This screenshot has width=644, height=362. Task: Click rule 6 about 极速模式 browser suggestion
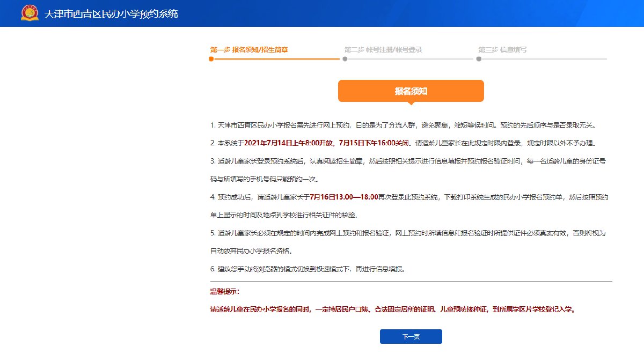point(308,269)
